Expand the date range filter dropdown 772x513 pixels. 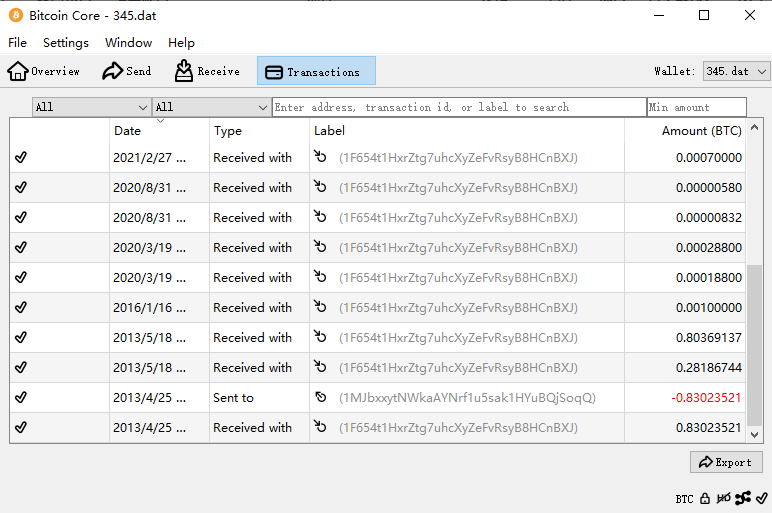pos(91,107)
